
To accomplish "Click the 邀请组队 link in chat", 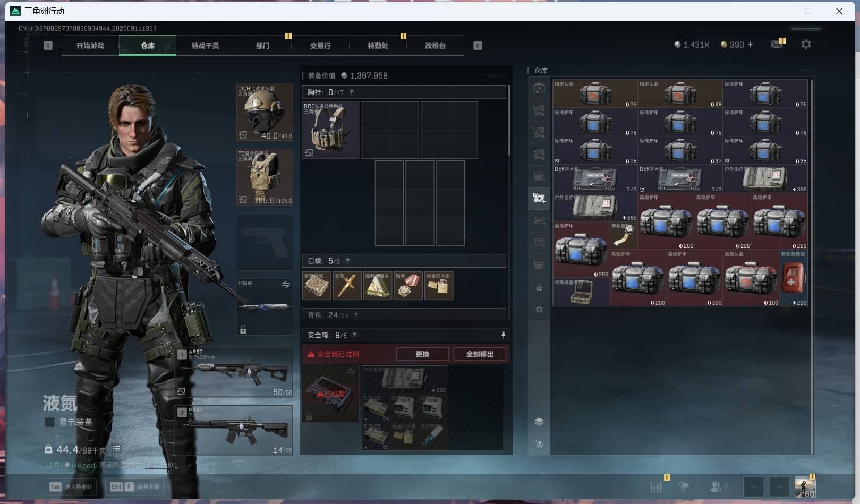I will [161, 465].
